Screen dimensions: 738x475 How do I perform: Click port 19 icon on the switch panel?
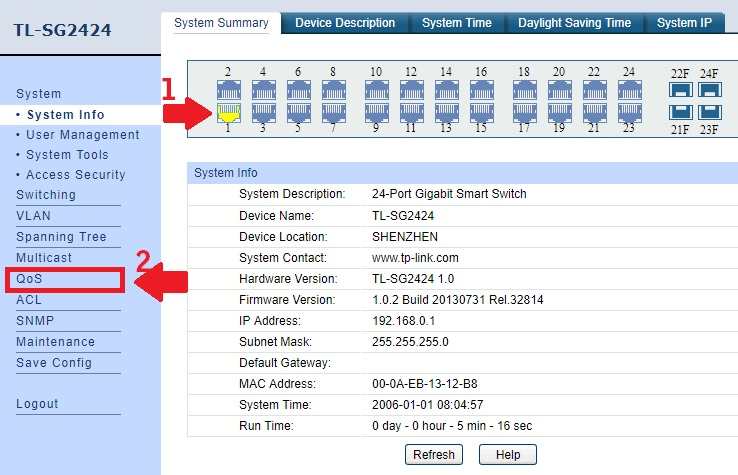pyautogui.click(x=560, y=113)
